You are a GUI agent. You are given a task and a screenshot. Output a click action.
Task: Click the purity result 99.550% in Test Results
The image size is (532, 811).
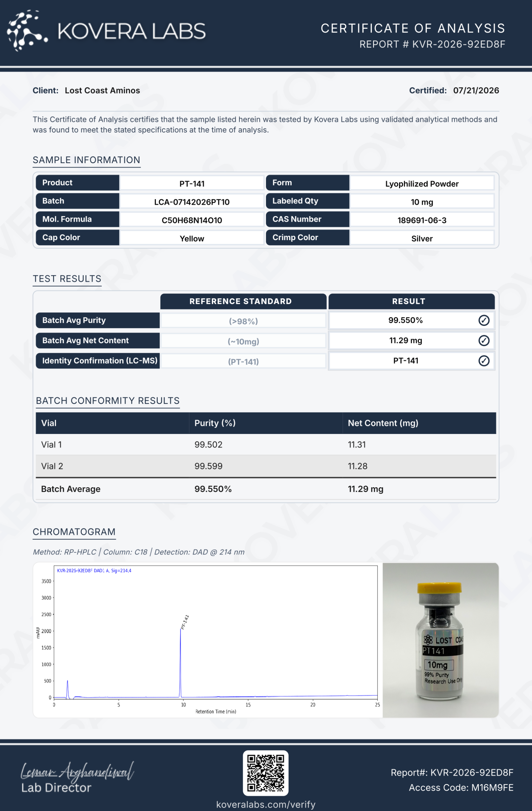click(405, 320)
